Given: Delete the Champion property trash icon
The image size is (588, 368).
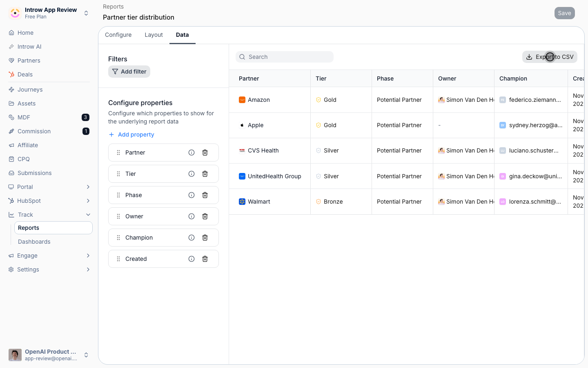Looking at the screenshot, I should click(205, 238).
